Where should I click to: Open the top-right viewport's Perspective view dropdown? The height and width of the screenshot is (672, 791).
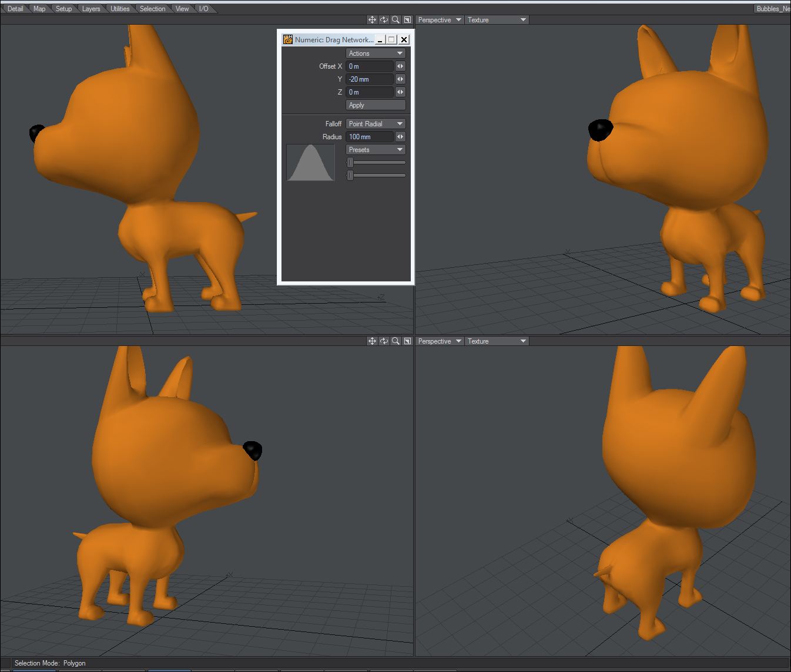[440, 20]
